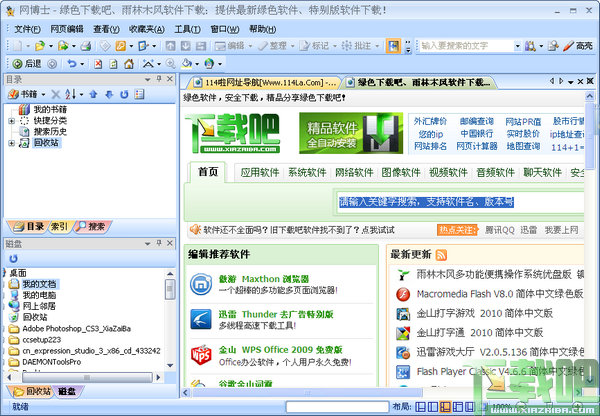The width and height of the screenshot is (600, 416).
Task: Open the 应用软件 category link
Action: (x=260, y=173)
